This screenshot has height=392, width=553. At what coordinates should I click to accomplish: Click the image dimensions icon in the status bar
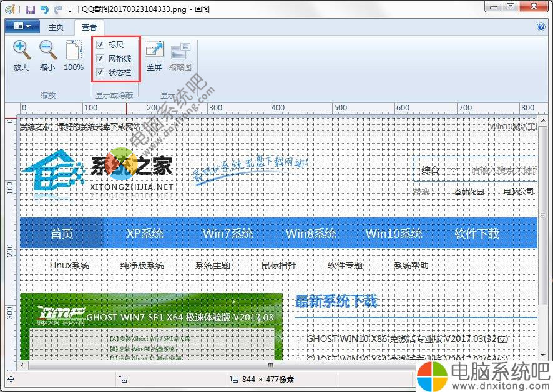[x=235, y=379]
